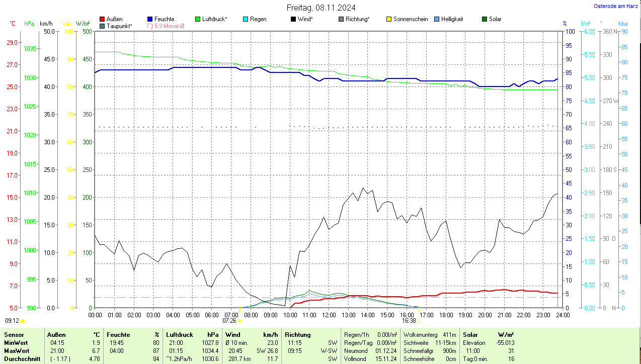Image resolution: width=641 pixels, height=364 pixels.
Task: Click the black Wind legend square
Action: point(293,19)
